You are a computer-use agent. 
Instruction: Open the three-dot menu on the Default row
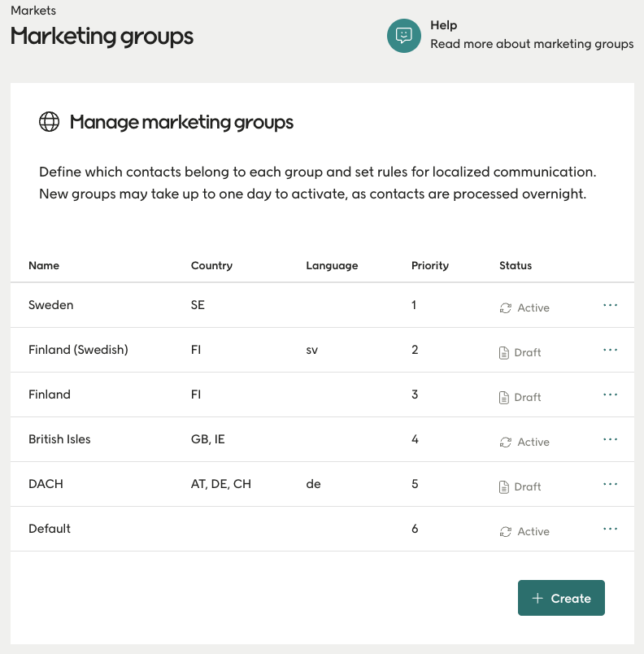click(x=610, y=527)
